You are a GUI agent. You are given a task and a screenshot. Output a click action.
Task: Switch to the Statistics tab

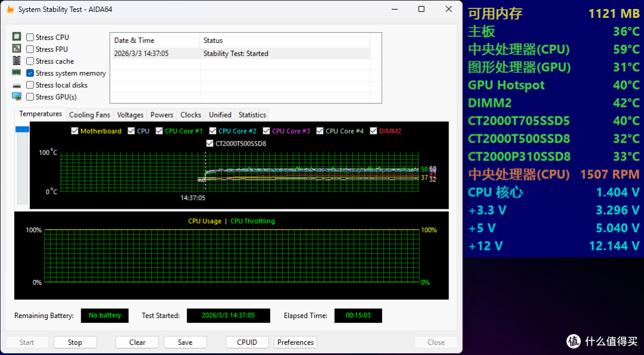coord(252,115)
